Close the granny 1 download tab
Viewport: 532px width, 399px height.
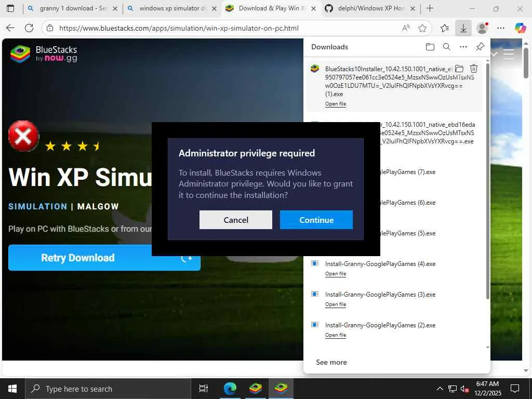[115, 9]
